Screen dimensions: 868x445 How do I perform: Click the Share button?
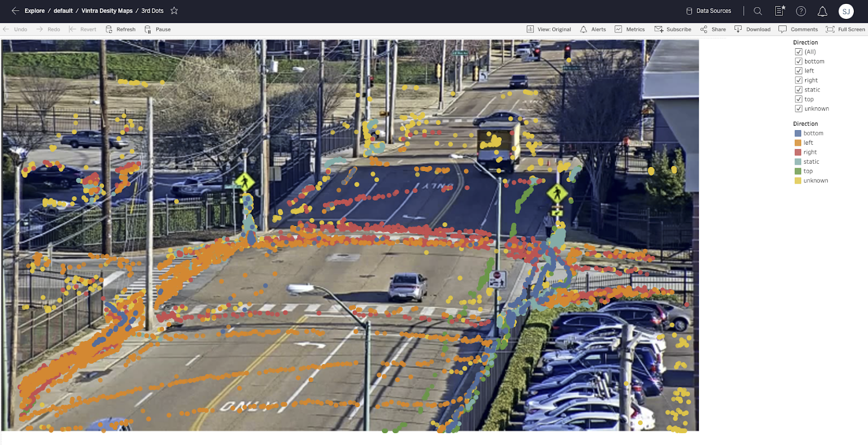point(713,29)
